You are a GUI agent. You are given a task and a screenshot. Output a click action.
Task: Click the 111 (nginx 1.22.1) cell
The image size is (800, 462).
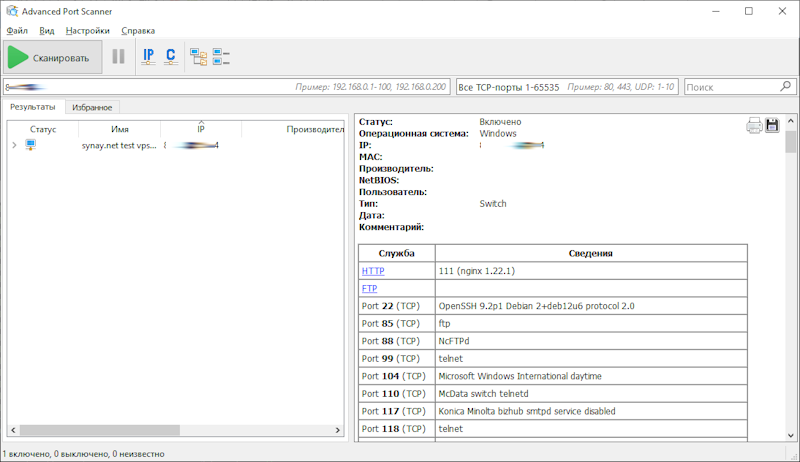pyautogui.click(x=591, y=271)
